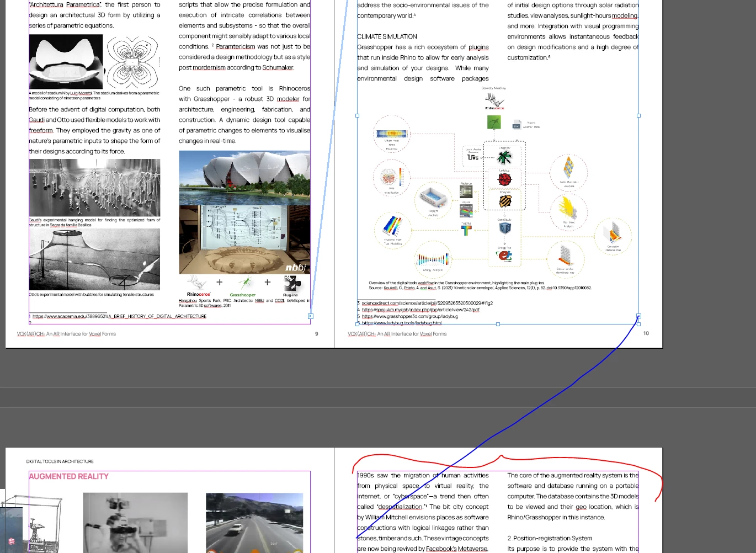Click the DIGITAL TOOLS IN ARCHITECTURE header
Screen dimensions: 756x553
coord(60,461)
